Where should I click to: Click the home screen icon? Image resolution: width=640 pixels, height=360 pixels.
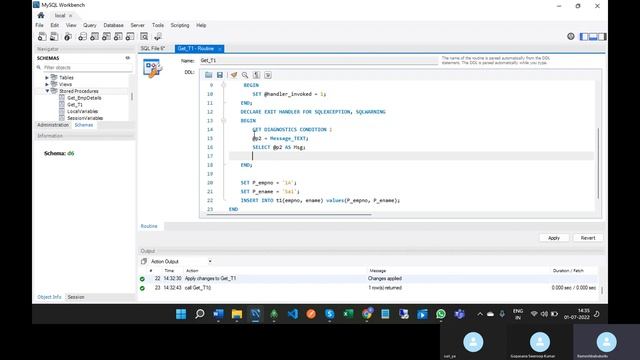41,16
